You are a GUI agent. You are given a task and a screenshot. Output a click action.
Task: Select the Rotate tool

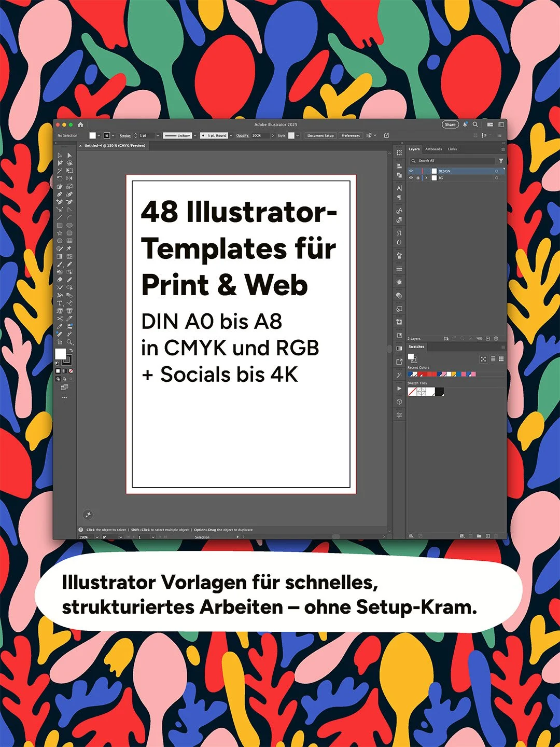tap(60, 178)
